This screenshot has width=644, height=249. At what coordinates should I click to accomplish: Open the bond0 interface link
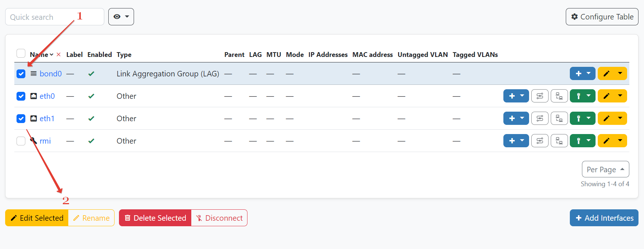click(51, 74)
